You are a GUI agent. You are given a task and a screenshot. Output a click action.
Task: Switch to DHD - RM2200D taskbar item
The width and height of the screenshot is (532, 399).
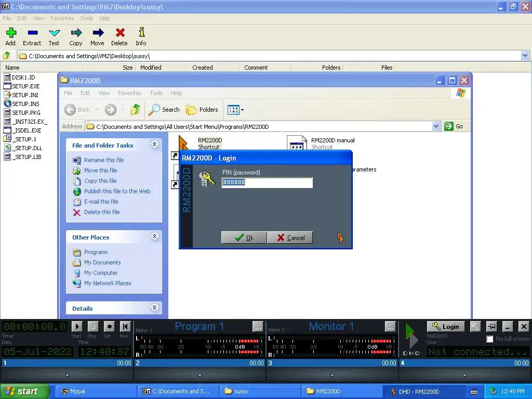point(424,391)
